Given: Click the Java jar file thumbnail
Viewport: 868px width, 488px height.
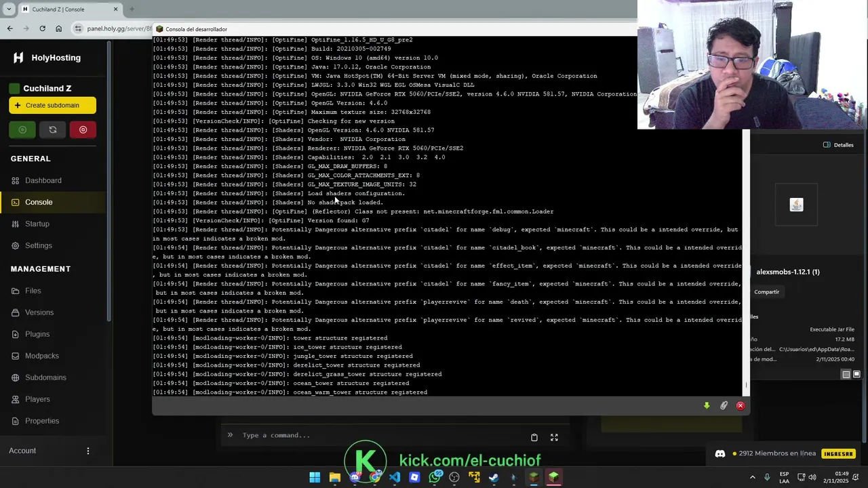Looking at the screenshot, I should [796, 205].
